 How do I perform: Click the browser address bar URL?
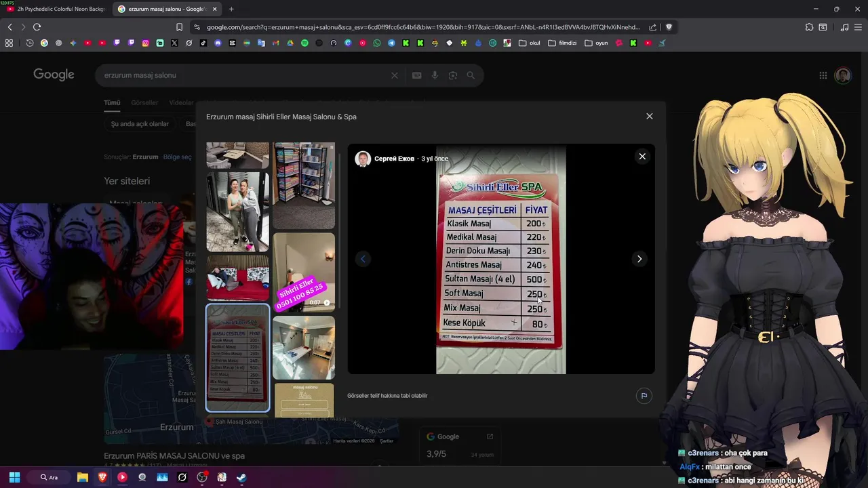tap(423, 27)
